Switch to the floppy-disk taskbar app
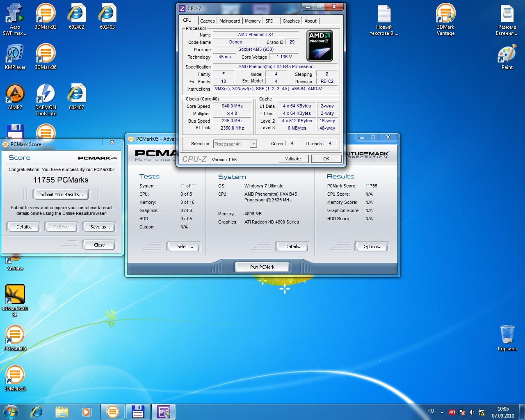The width and height of the screenshot is (525, 420). pyautogui.click(x=138, y=411)
